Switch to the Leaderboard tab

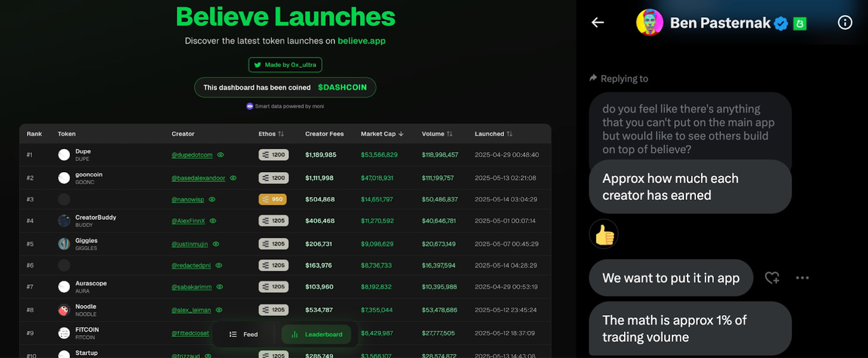[317, 334]
